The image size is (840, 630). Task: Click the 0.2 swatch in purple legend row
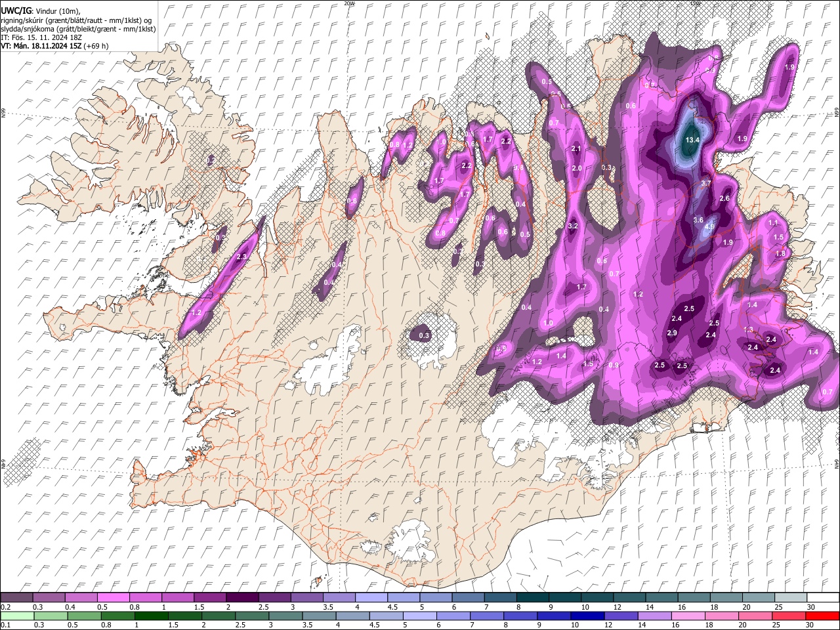16,597
